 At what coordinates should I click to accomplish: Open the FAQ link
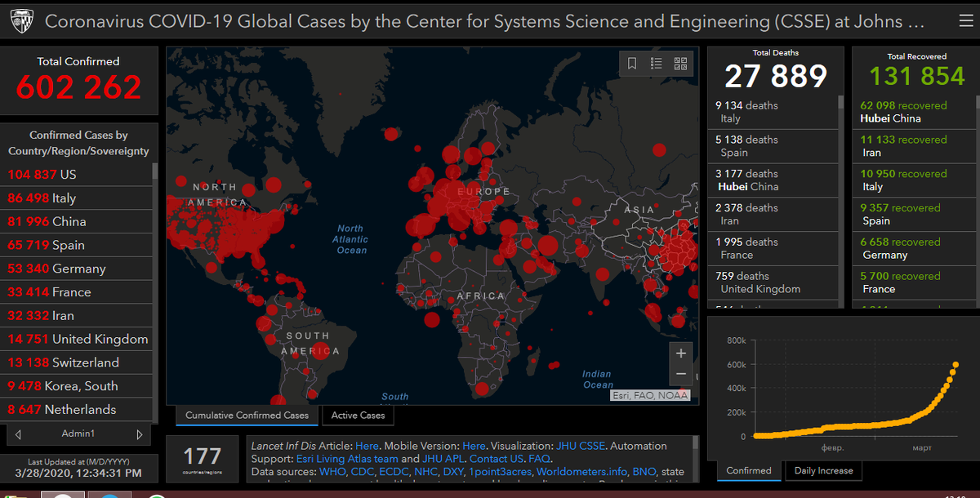(x=539, y=459)
